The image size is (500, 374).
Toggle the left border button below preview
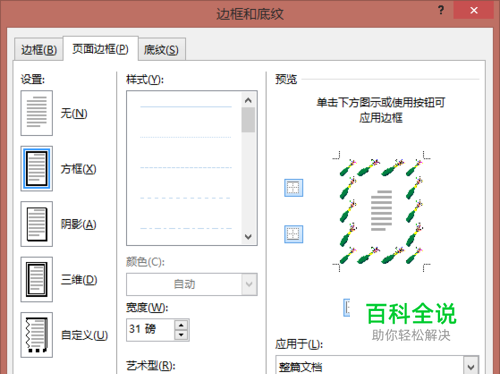point(347,308)
